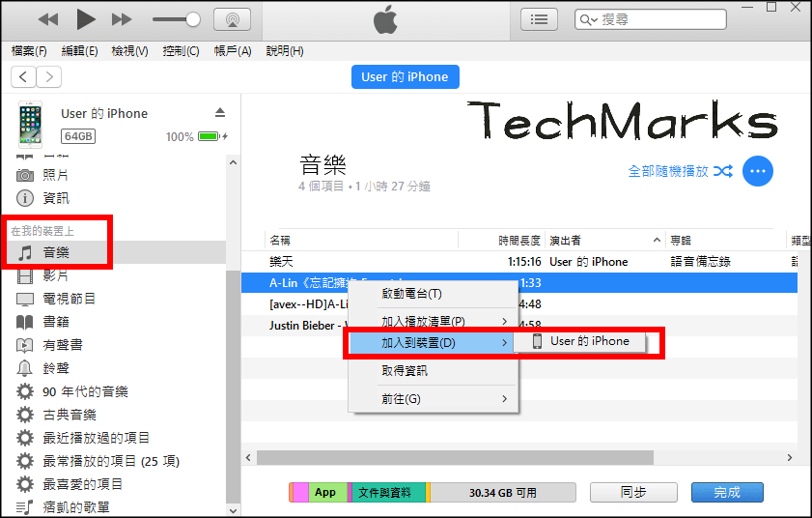812x518 pixels.
Task: Open the 最近播放過的項目 playlist
Action: [96, 438]
